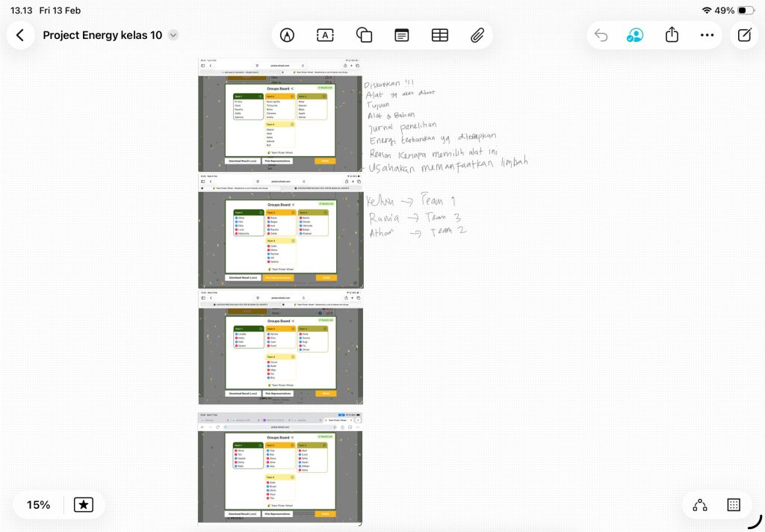
Task: Toggle the canvas grid
Action: coord(734,505)
